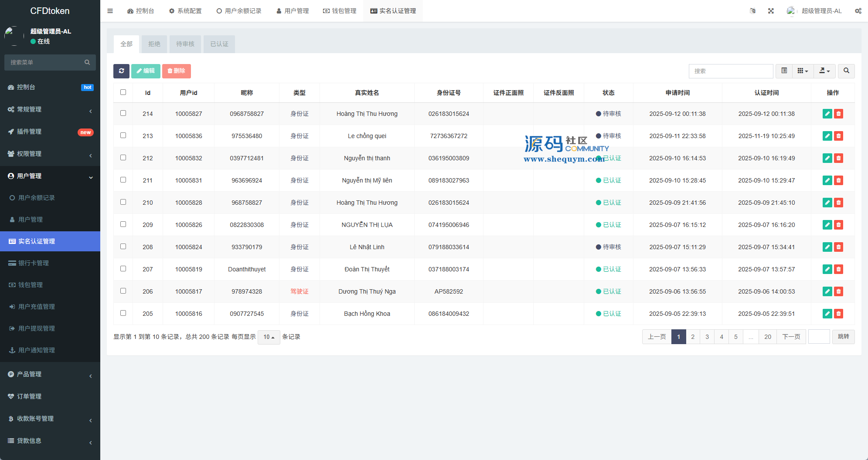Click the fullscreen icon in top bar
868x460 pixels.
pyautogui.click(x=771, y=11)
